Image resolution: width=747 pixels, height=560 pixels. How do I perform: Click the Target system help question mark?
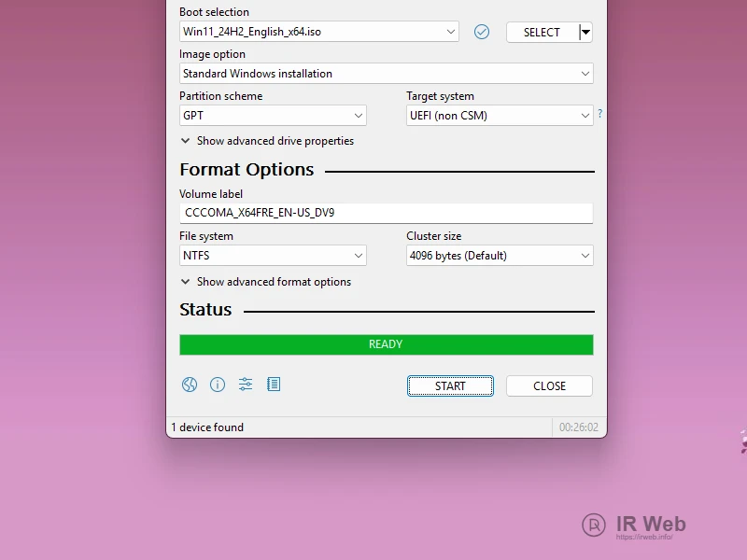coord(599,113)
